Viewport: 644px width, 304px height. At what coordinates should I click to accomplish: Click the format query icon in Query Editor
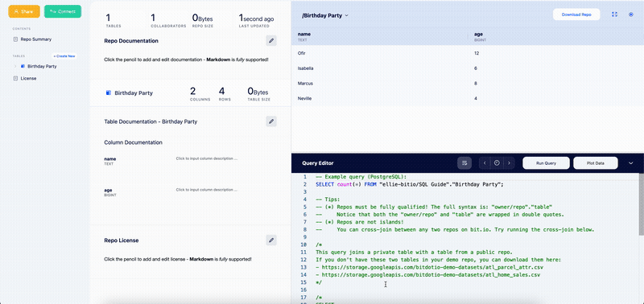tap(464, 163)
